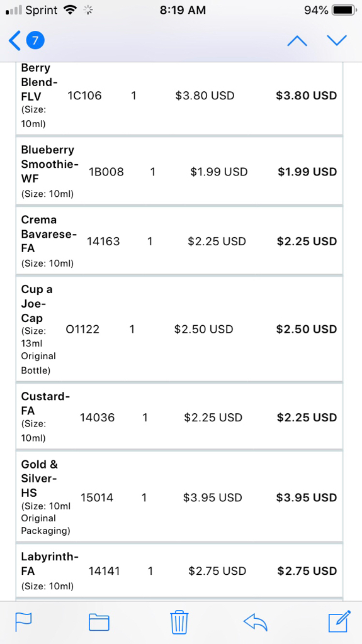Tap the back chevron to the mailbox
The height and width of the screenshot is (644, 362).
[x=14, y=41]
